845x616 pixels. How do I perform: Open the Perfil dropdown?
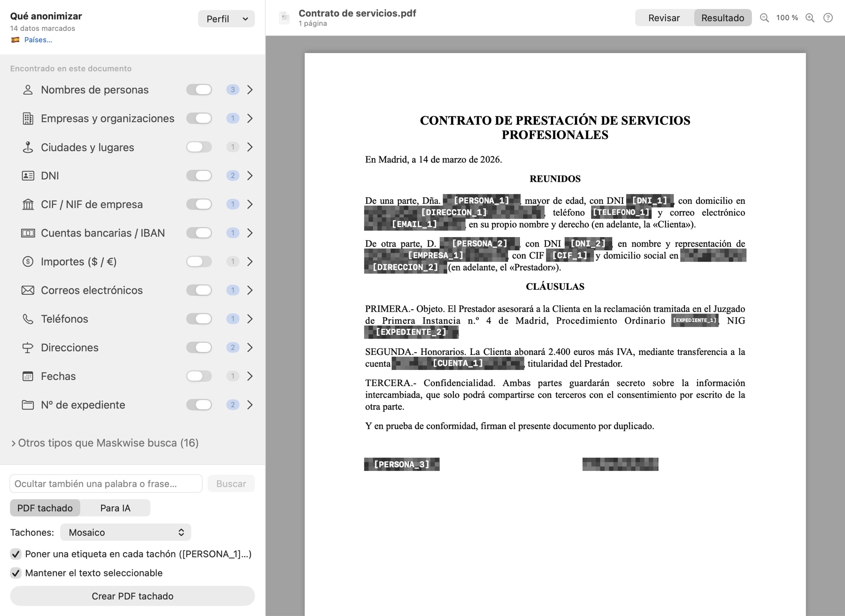point(226,19)
